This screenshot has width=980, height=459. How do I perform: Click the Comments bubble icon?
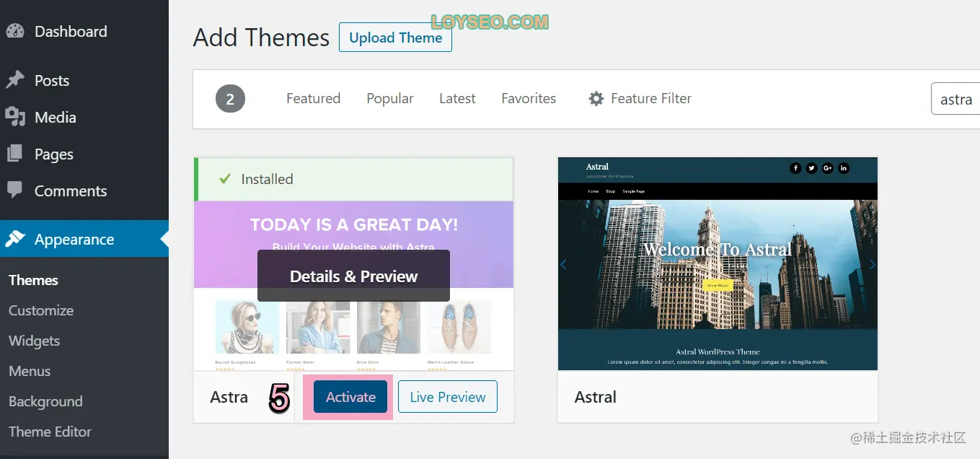(x=14, y=191)
